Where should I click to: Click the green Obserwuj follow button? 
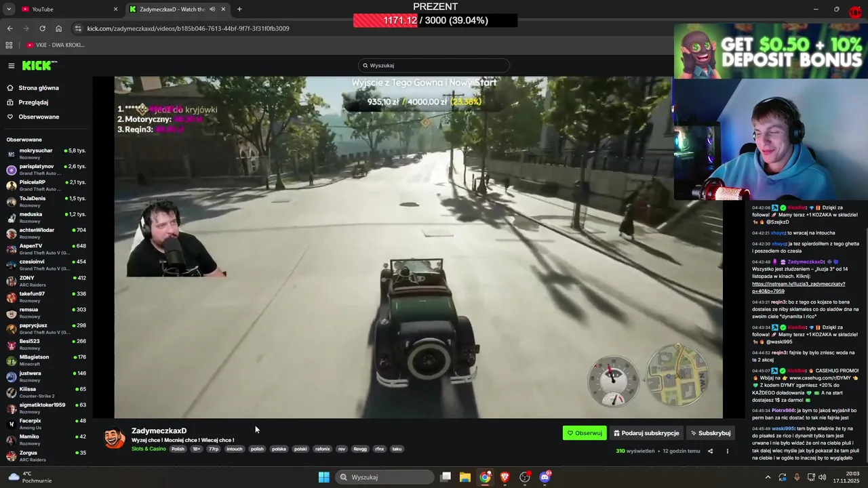point(585,433)
